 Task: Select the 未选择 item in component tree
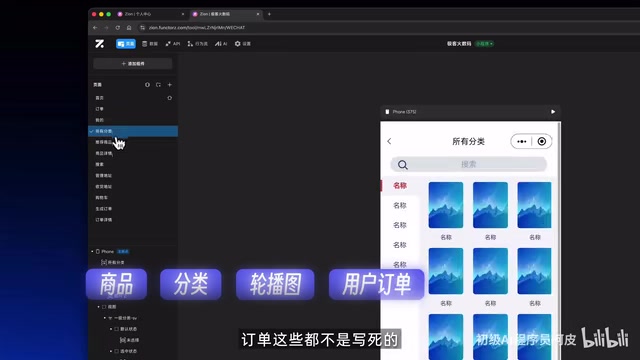[x=130, y=340]
